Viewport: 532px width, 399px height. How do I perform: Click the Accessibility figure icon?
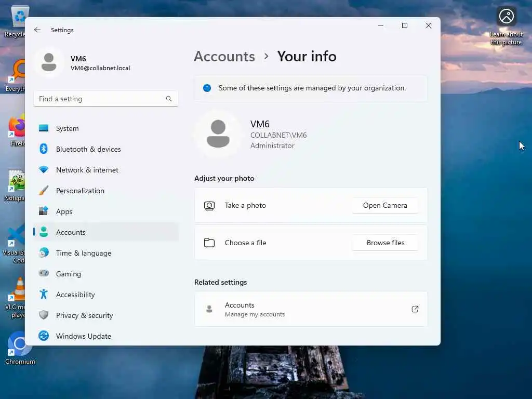click(x=44, y=294)
